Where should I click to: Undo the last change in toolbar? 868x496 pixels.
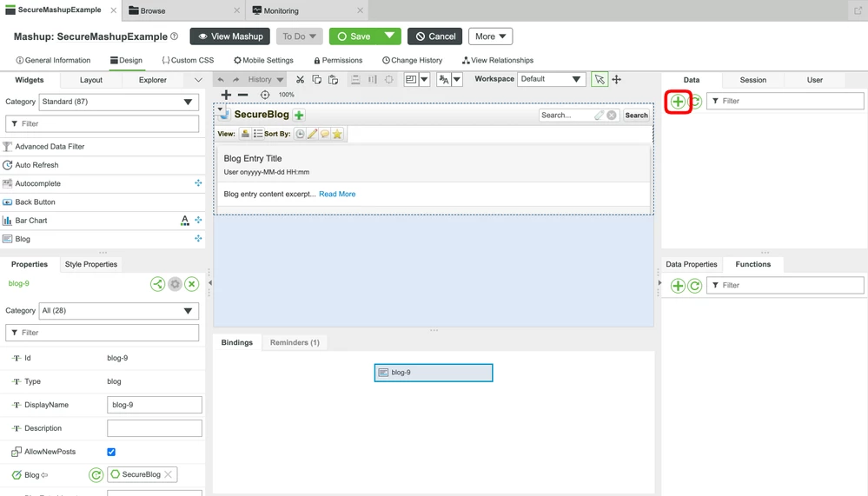221,80
